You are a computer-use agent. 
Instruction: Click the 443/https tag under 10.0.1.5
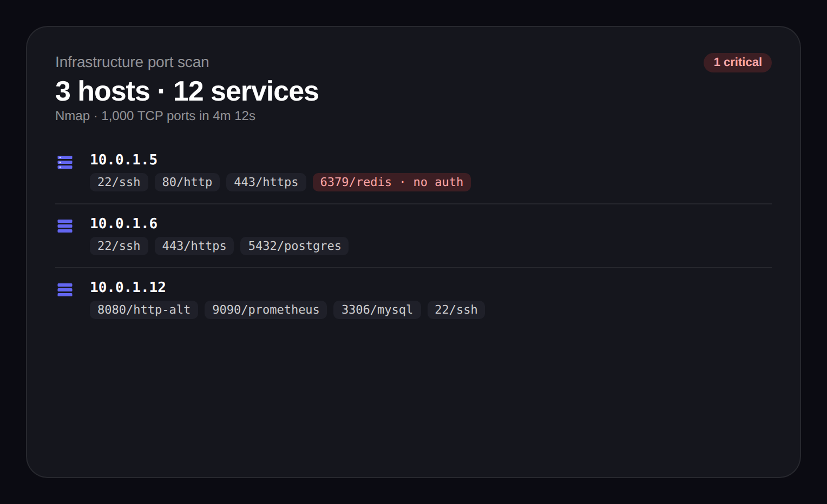pyautogui.click(x=266, y=182)
